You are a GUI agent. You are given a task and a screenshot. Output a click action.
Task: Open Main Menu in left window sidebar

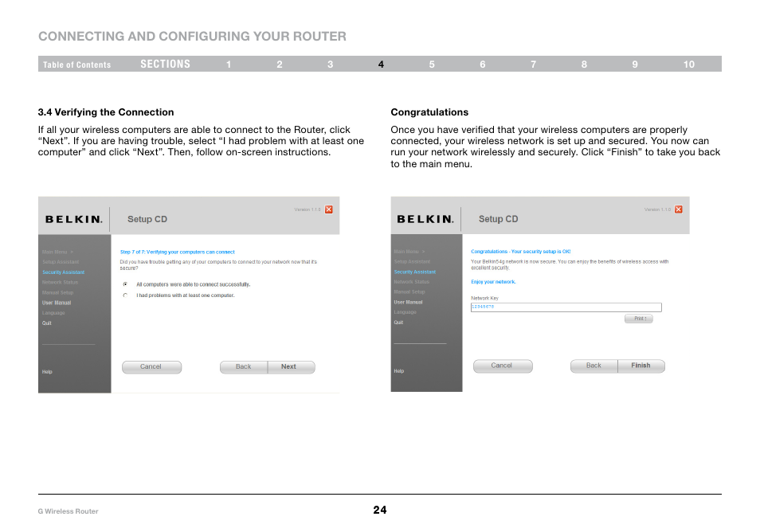(x=57, y=252)
